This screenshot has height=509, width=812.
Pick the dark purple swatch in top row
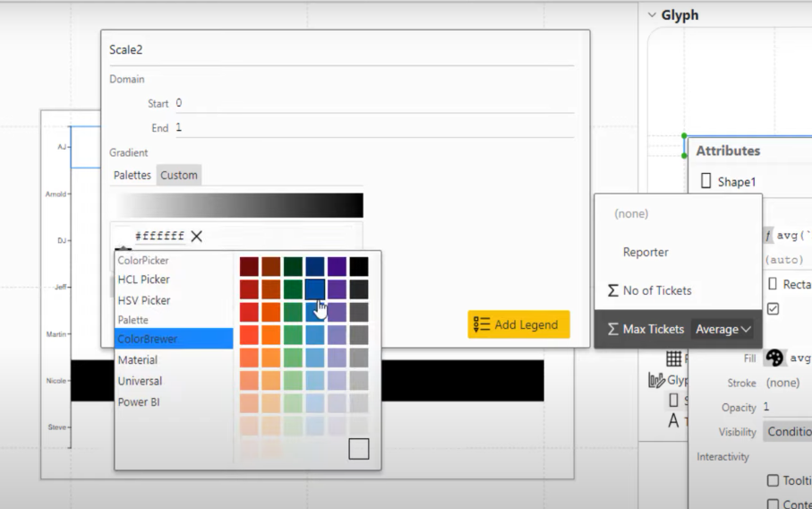pyautogui.click(x=337, y=266)
